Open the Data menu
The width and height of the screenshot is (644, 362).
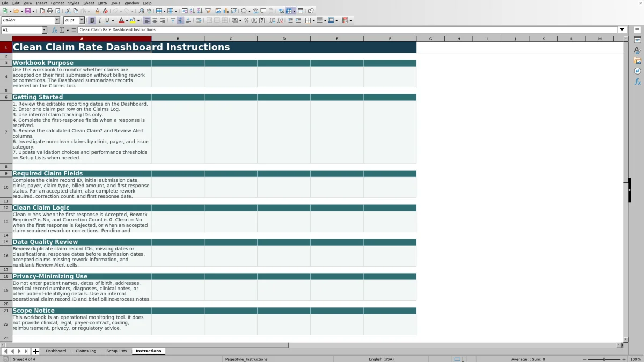[102, 3]
